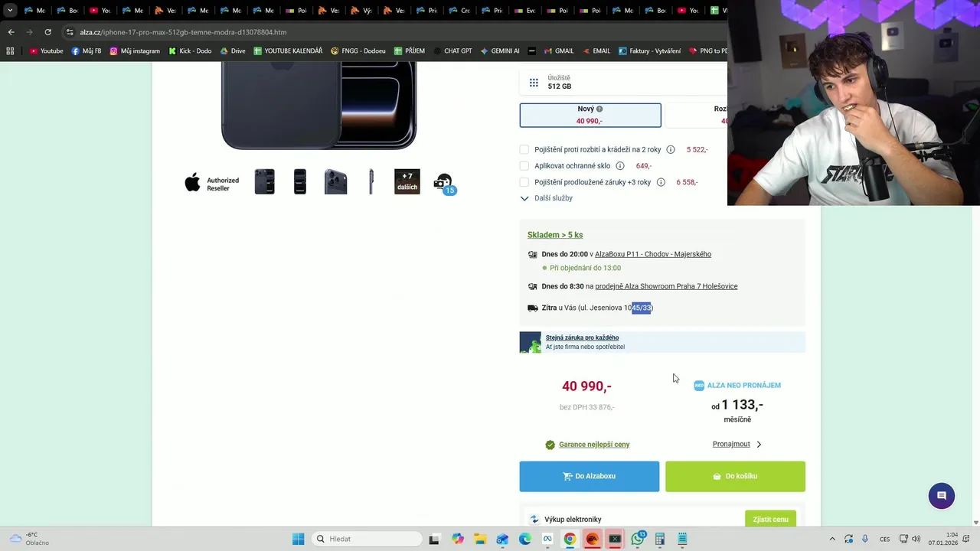Check Aplikovat ochranné sklo
Image resolution: width=980 pixels, height=551 pixels.
pos(524,166)
